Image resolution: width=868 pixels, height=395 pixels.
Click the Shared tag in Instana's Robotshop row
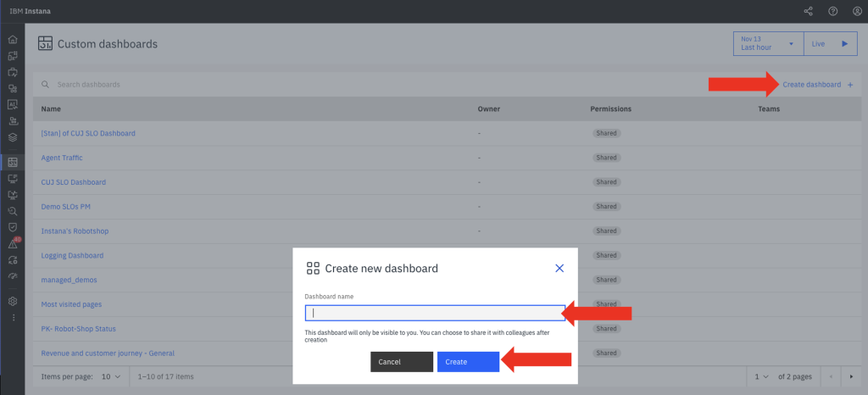click(x=607, y=231)
